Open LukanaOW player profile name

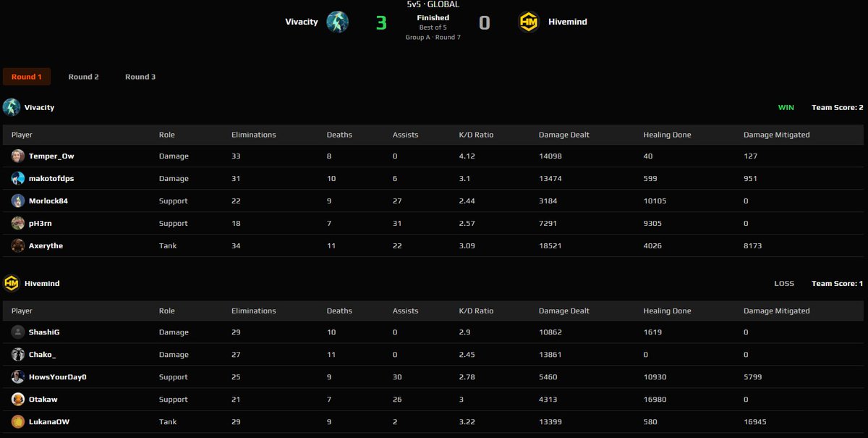[x=49, y=421]
